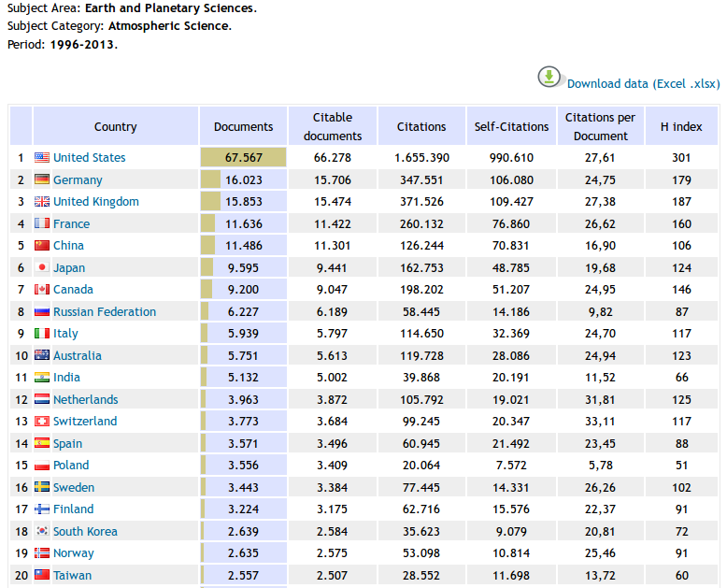Viewport: 727px width, 588px height.
Task: Open the Taiwan country link
Action: pyautogui.click(x=72, y=575)
